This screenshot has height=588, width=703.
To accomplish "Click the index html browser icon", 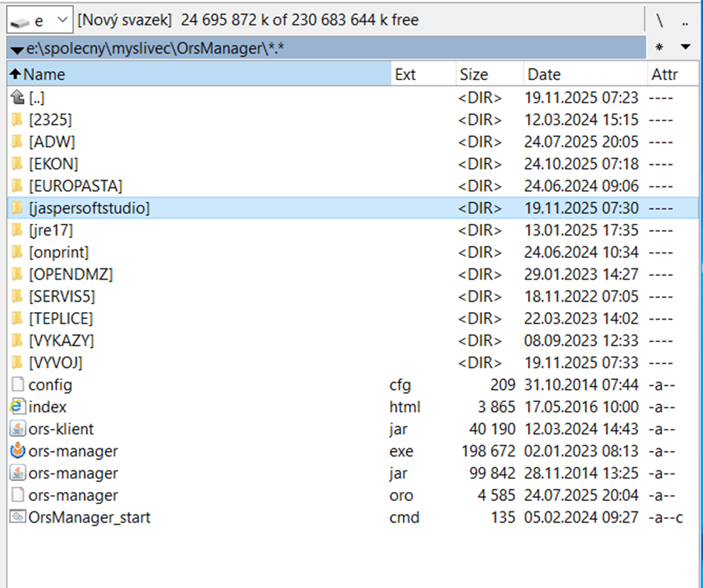I will click(18, 407).
